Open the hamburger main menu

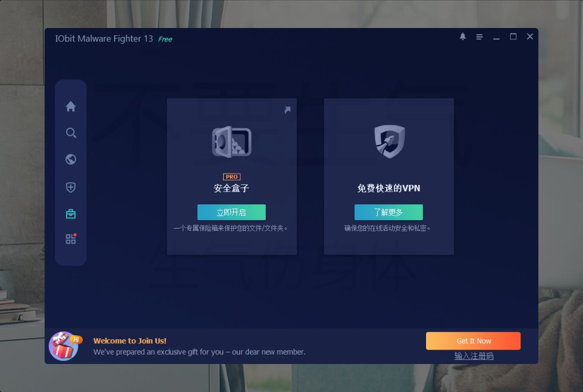(479, 36)
